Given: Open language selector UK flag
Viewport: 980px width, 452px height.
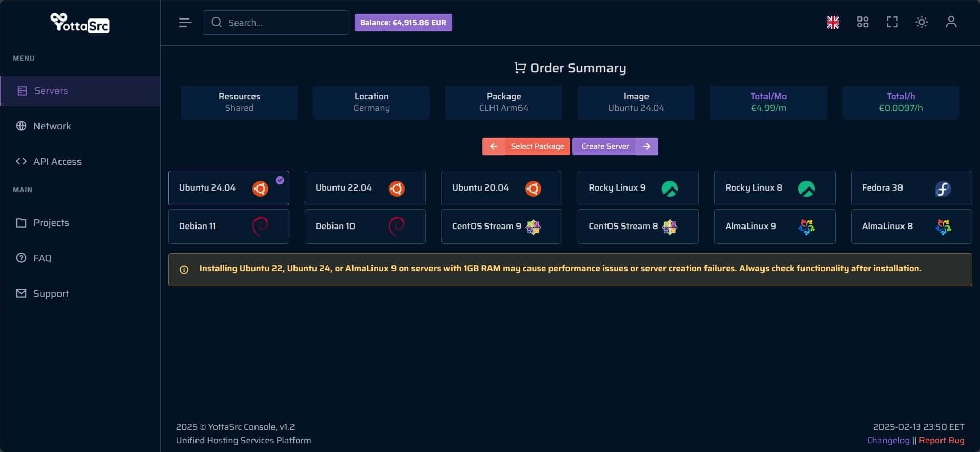Looking at the screenshot, I should (833, 22).
